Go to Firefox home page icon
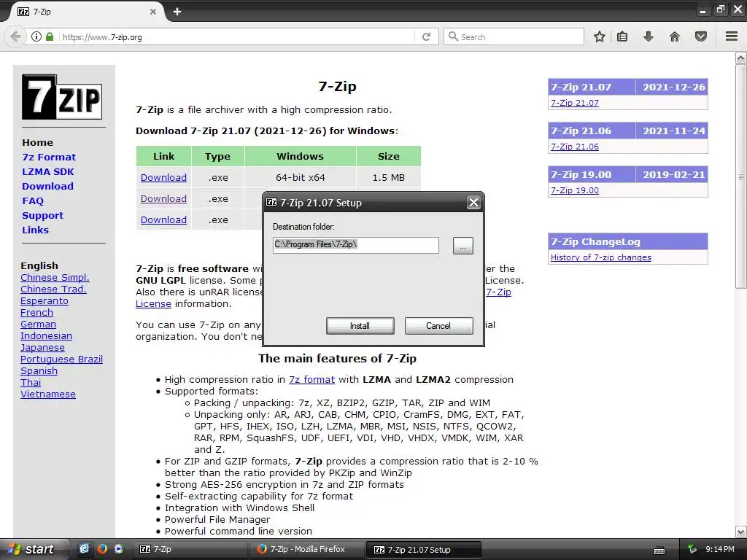The image size is (747, 560). [675, 36]
